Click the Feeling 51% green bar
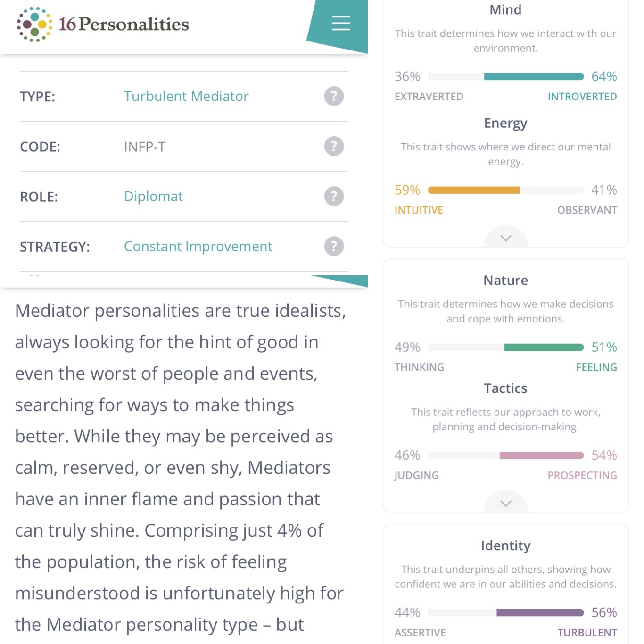 click(x=544, y=347)
